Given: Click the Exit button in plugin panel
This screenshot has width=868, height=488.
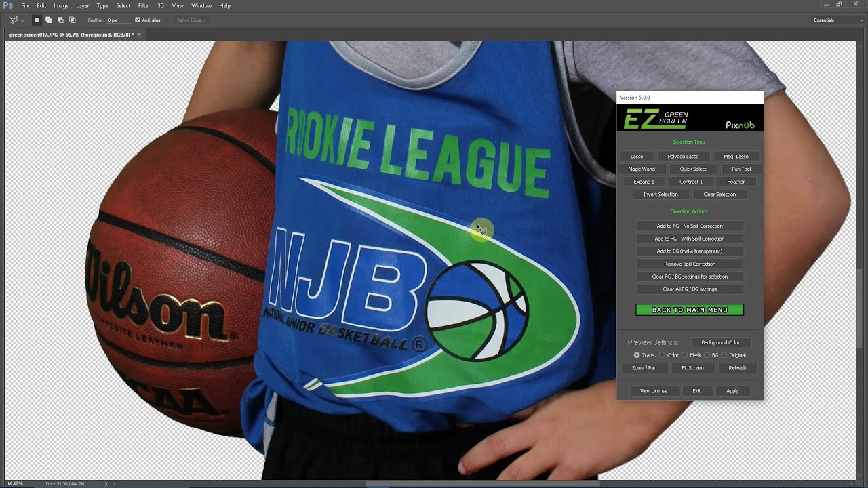Looking at the screenshot, I should (696, 391).
